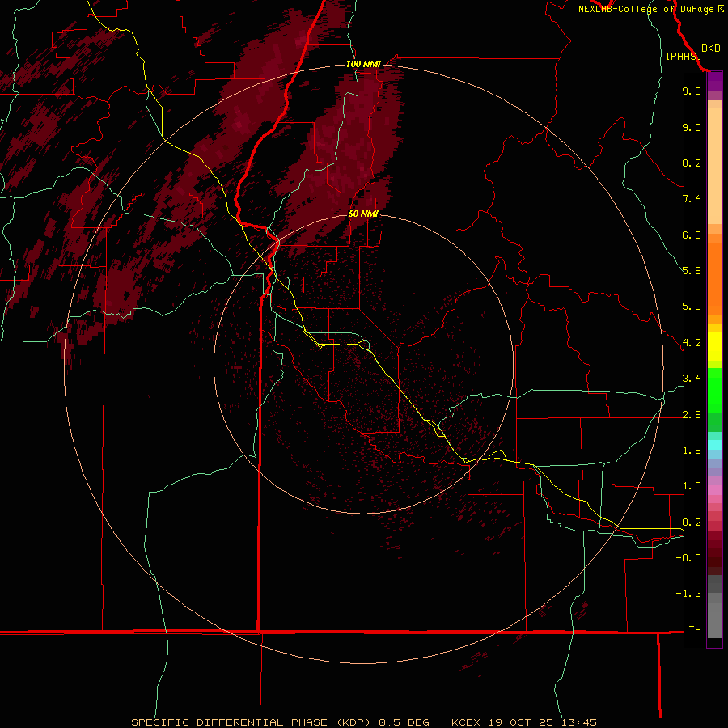
Task: Click the 9.0 scale value
Action: [692, 127]
